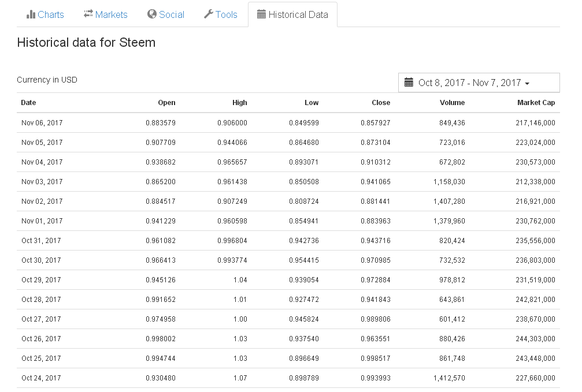The height and width of the screenshot is (392, 582).
Task: Select the Nov 04, 2017 date cell
Action: coord(42,162)
